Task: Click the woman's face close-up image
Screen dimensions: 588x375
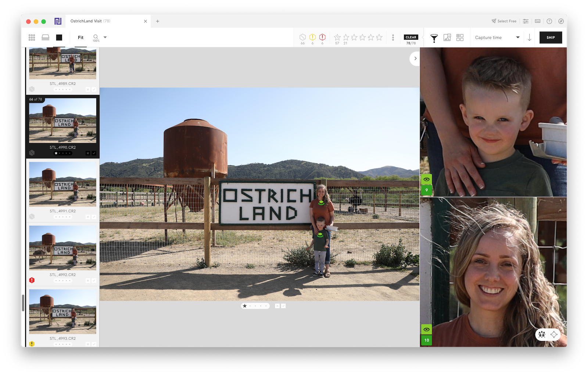Action: (493, 272)
